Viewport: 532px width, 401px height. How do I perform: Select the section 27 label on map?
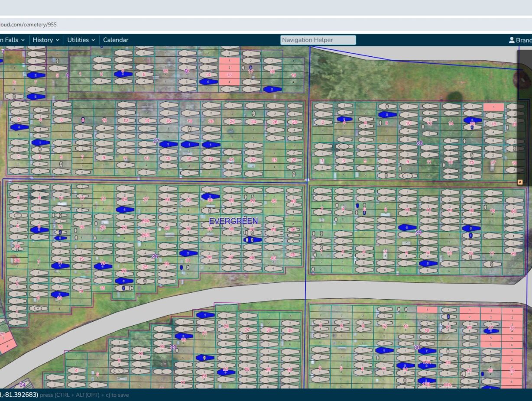(x=156, y=140)
